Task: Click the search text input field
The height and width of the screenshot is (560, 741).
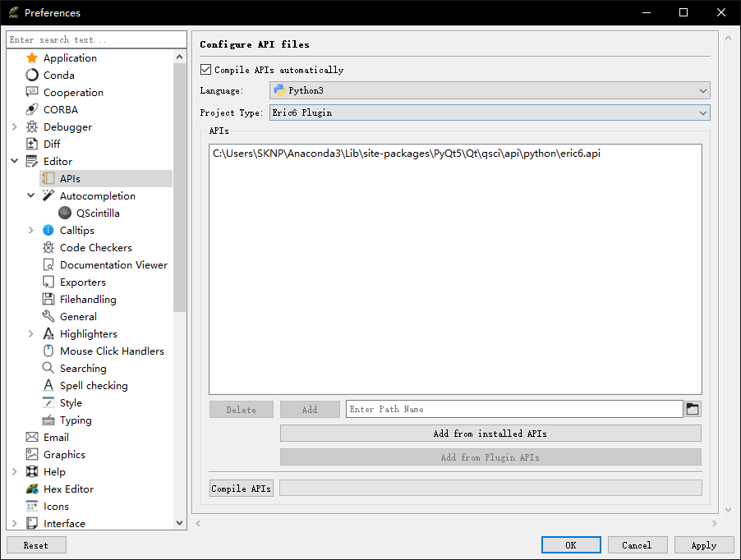Action: (96, 39)
